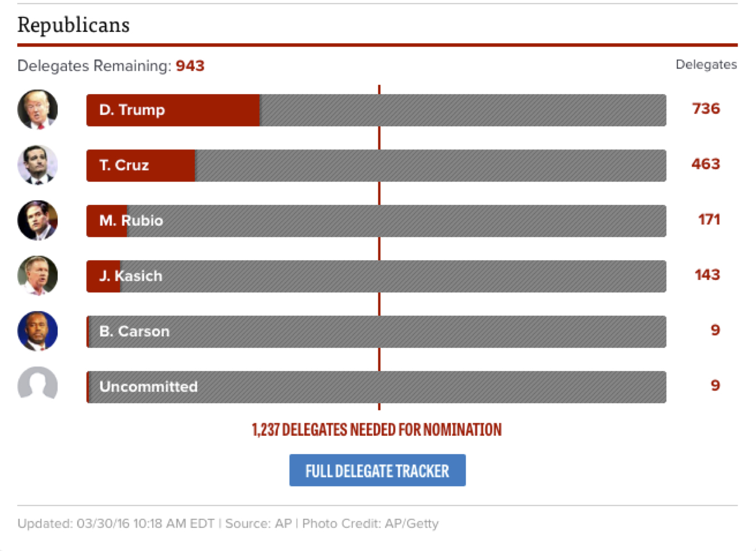The height and width of the screenshot is (551, 756).
Task: Click Trump's 736 delegate count
Action: pos(706,109)
